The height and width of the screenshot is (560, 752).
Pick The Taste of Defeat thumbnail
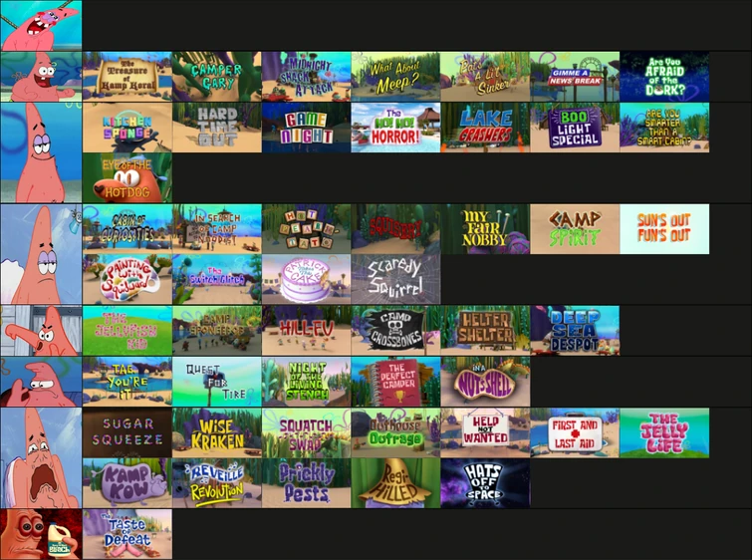pos(127,534)
